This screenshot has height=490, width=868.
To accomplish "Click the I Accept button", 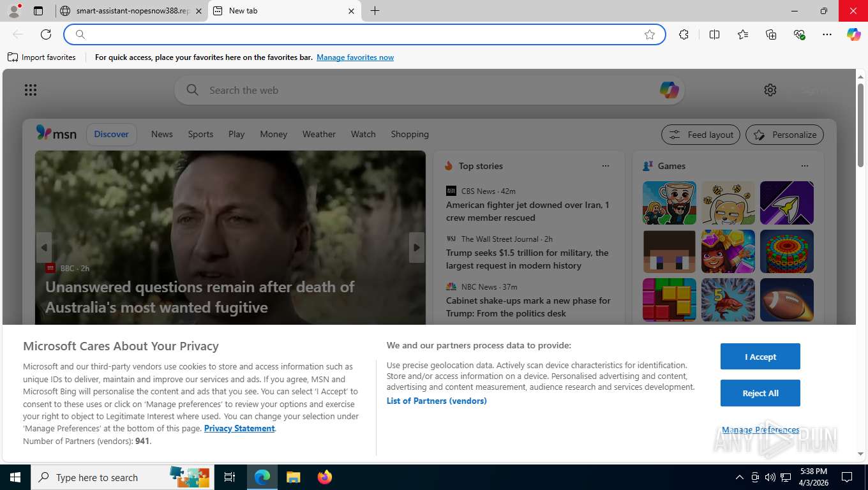I will 760,357.
